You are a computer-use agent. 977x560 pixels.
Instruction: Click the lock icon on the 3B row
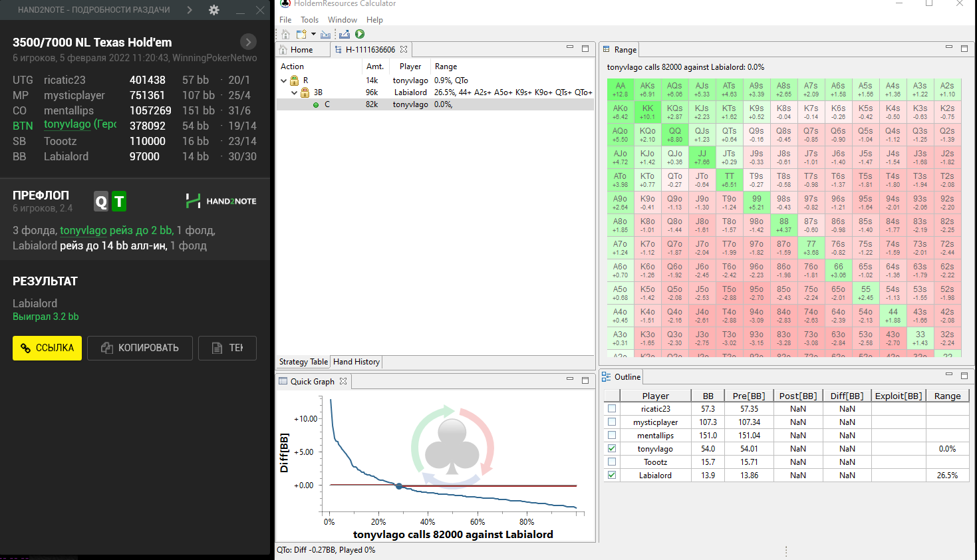(x=305, y=92)
